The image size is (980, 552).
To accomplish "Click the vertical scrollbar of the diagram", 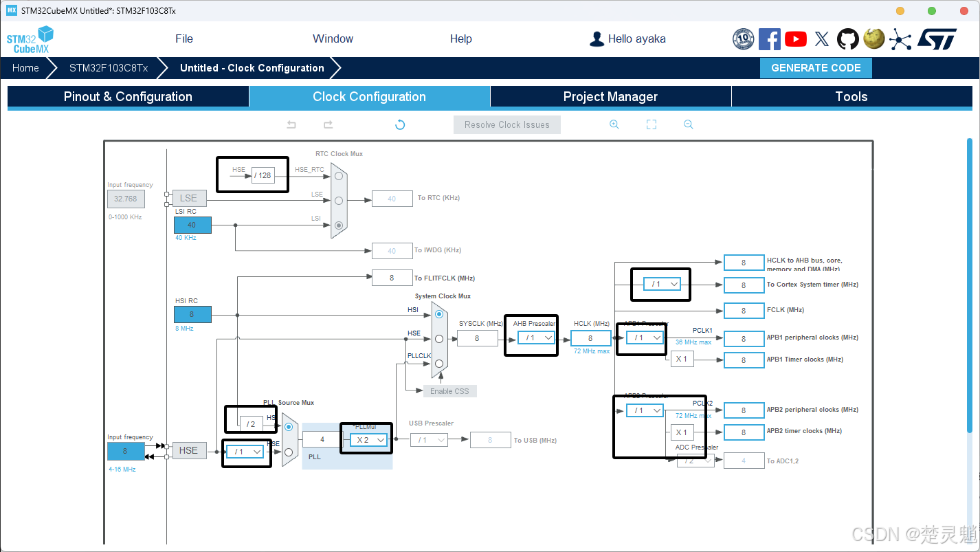I will (x=970, y=284).
